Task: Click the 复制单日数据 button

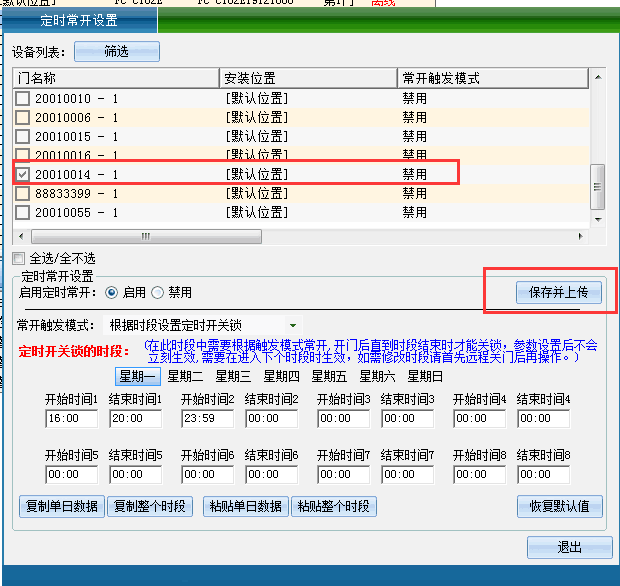Action: (60, 506)
